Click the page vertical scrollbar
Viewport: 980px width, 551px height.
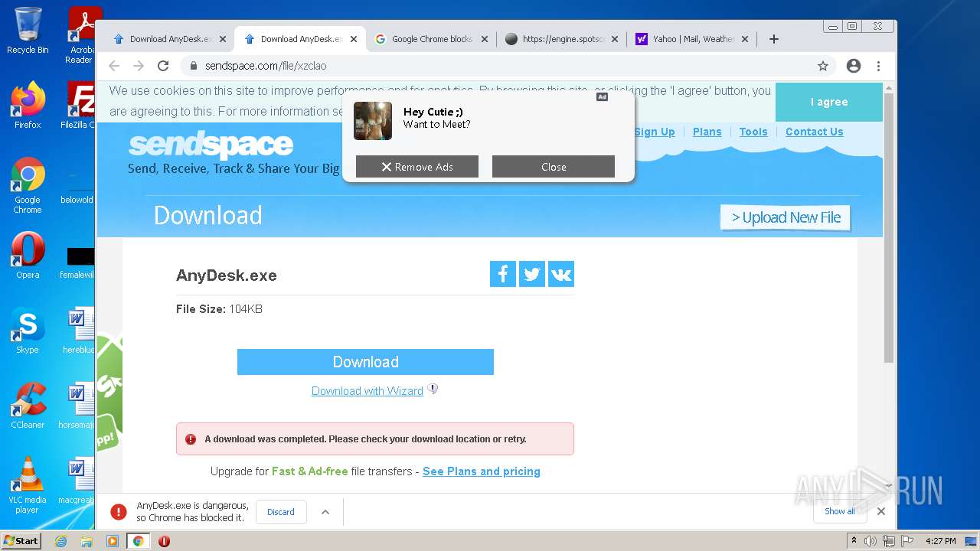[889, 227]
